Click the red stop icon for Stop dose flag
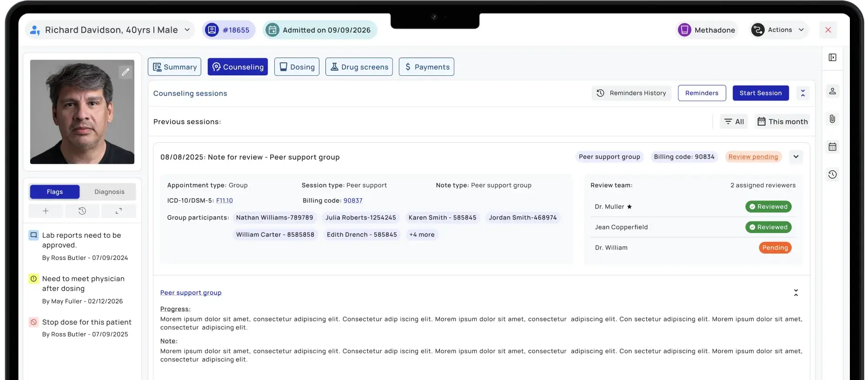The image size is (868, 380). pos(33,322)
